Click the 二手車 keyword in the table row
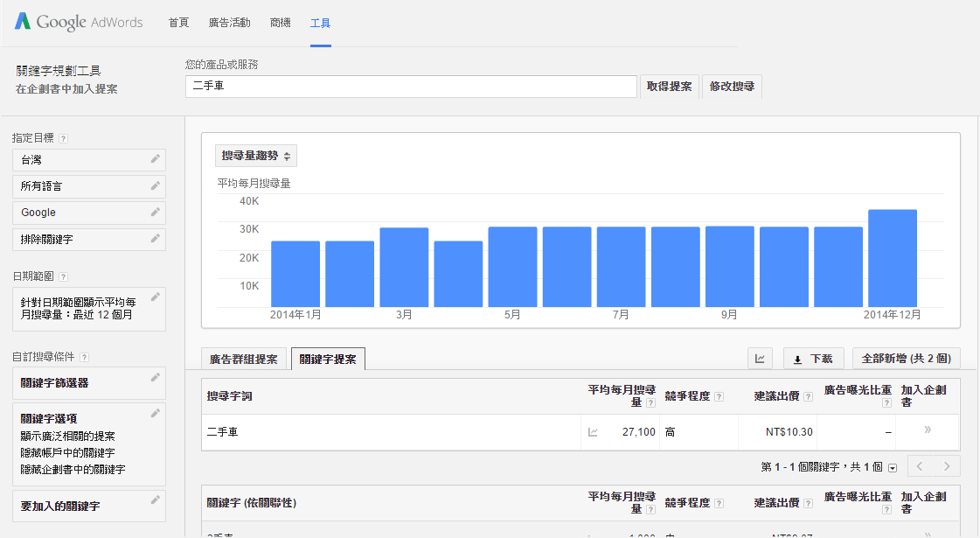Image resolution: width=980 pixels, height=538 pixels. point(223,431)
